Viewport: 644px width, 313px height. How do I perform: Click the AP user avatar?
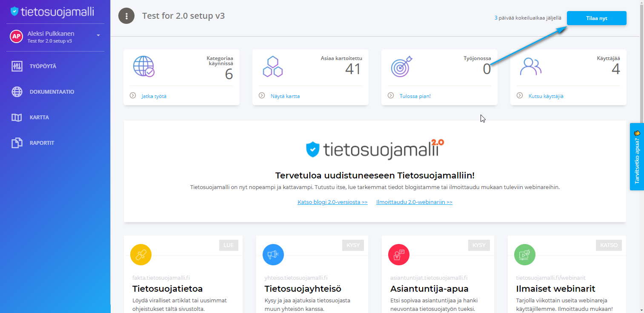tap(16, 37)
